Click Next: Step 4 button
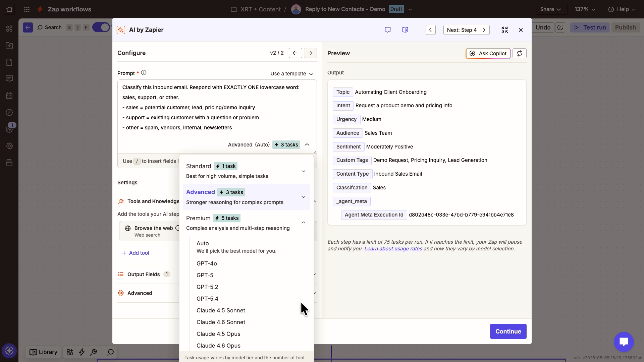Image resolution: width=644 pixels, height=362 pixels. [466, 30]
